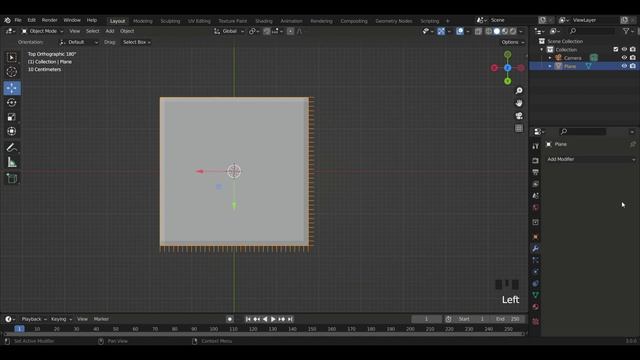
Task: Open the World properties tab
Action: (x=536, y=207)
